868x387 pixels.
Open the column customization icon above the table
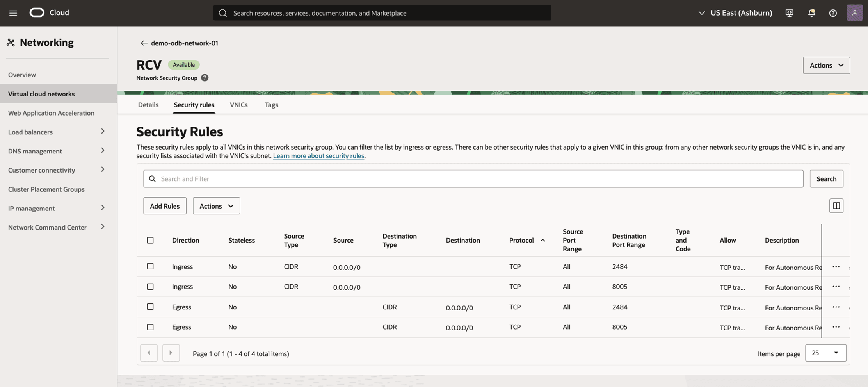point(836,205)
